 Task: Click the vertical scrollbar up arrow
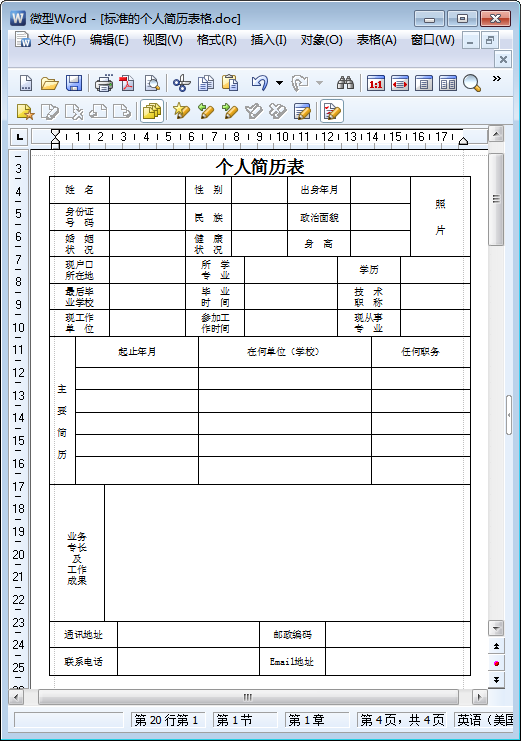pyautogui.click(x=496, y=134)
